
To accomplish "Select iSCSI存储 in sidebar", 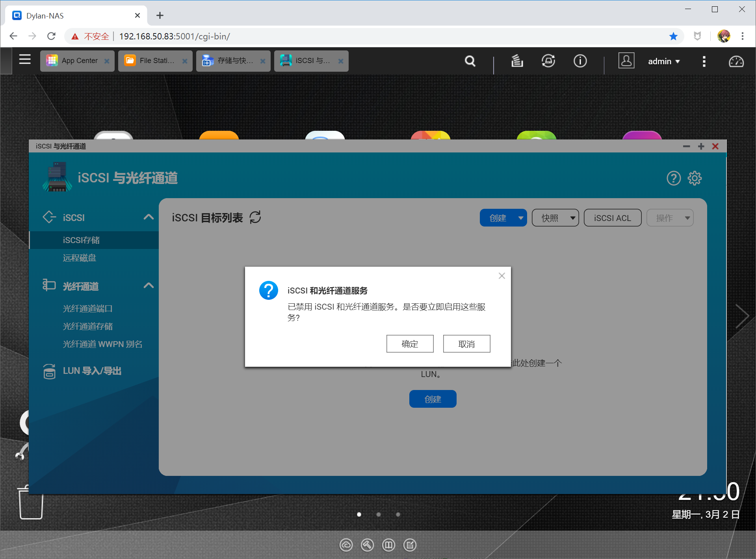I will click(94, 240).
